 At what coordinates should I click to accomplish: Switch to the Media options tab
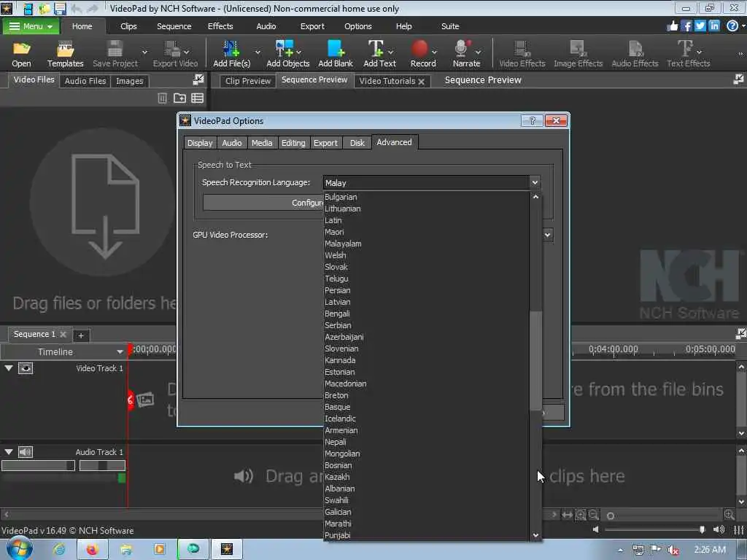[262, 143]
